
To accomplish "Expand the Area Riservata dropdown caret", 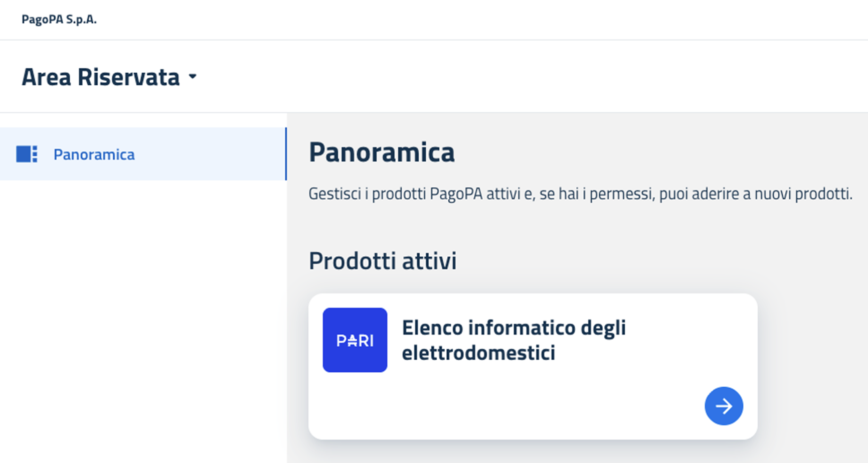I will click(193, 77).
